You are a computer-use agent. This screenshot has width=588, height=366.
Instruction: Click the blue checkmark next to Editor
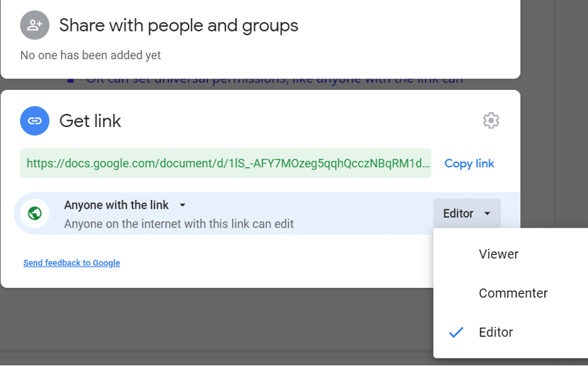[x=456, y=332]
